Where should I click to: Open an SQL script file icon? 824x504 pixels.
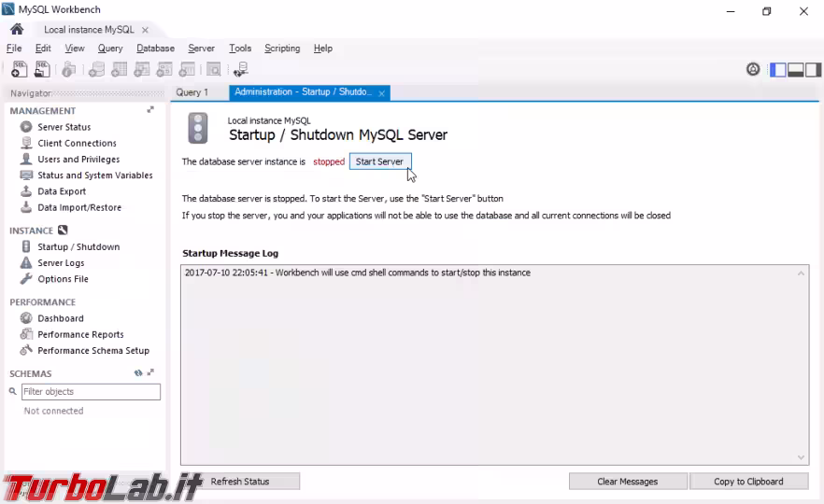coord(42,69)
